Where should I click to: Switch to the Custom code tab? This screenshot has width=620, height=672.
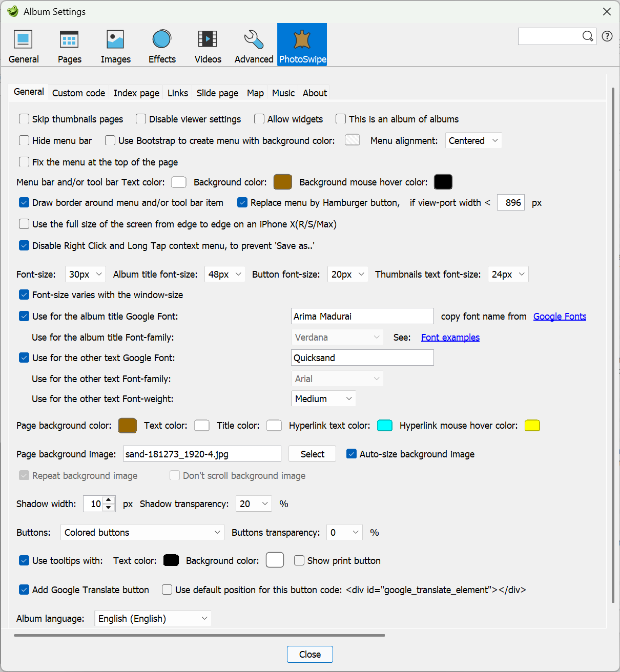[x=78, y=93]
